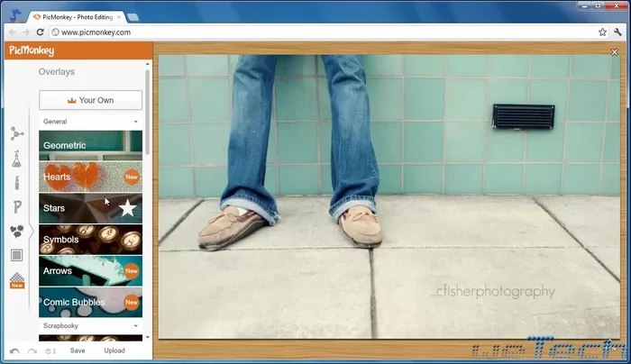This screenshot has height=364, width=631.
Task: Click the redo arrow icon
Action: [32, 350]
